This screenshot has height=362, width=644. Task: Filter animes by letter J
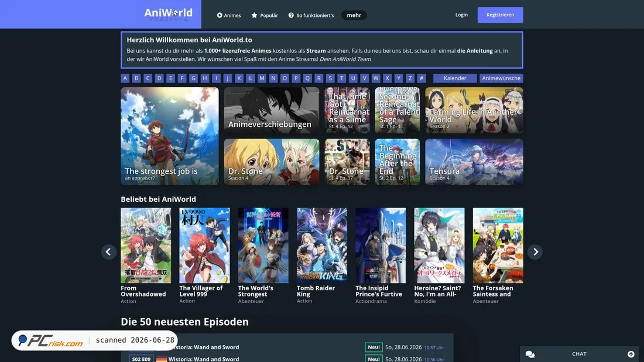[228, 78]
